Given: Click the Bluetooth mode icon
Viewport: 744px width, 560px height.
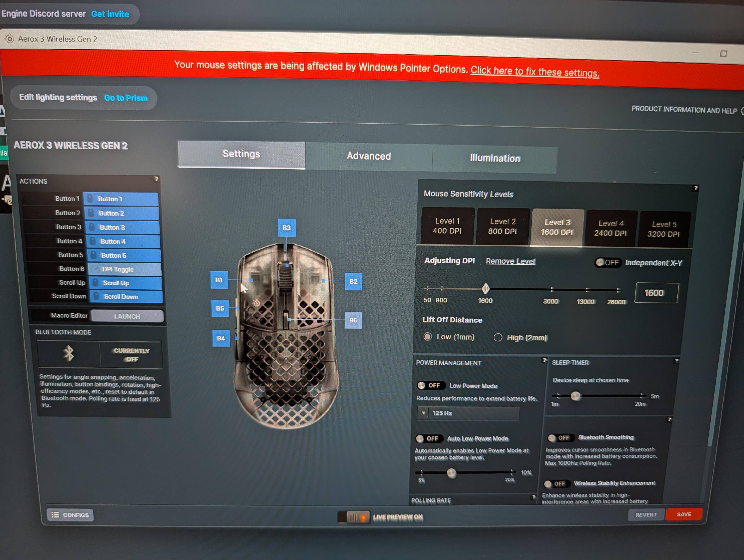Looking at the screenshot, I should [x=69, y=354].
